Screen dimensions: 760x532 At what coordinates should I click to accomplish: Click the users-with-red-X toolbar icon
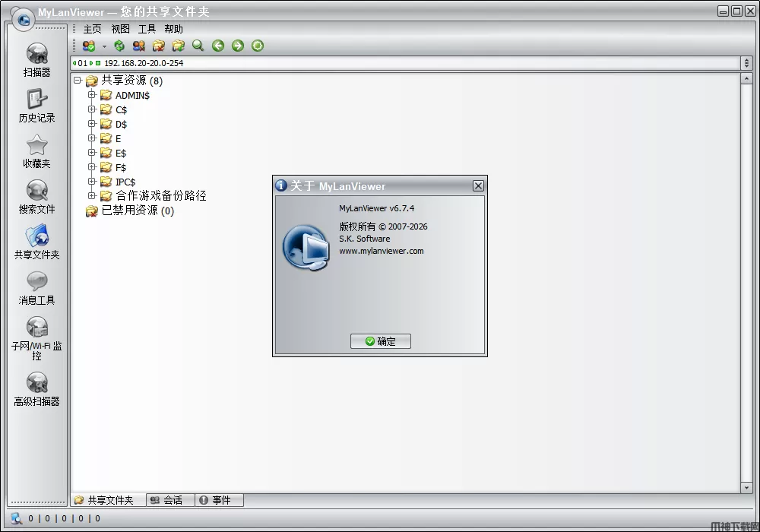(138, 46)
